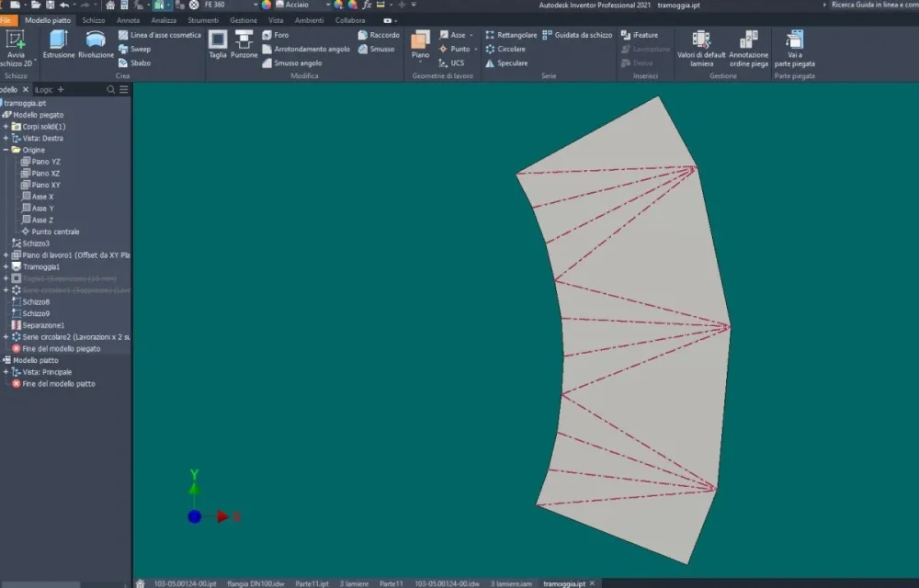This screenshot has height=588, width=919.
Task: Open the Acciaio material dropdown
Action: click(x=328, y=5)
